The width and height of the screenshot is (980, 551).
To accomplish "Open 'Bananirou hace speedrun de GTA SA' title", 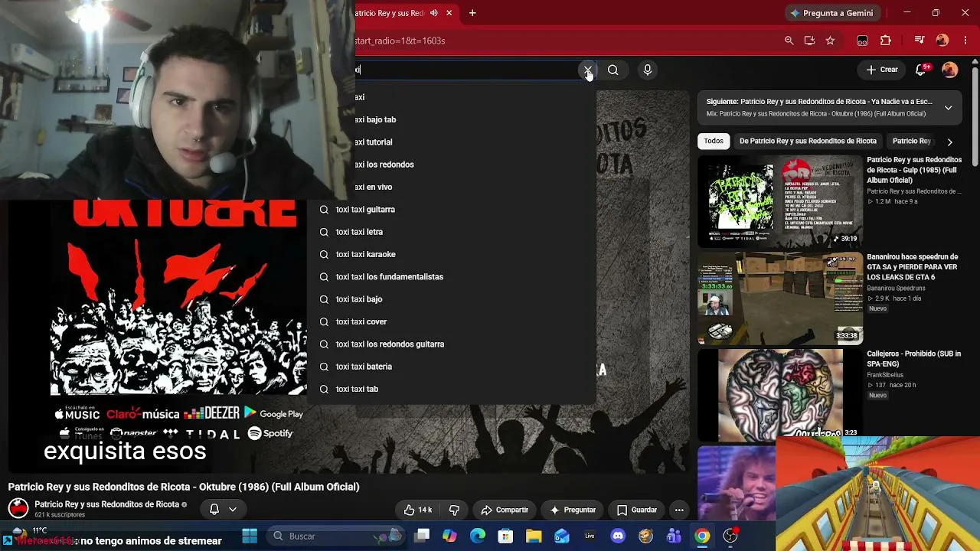I will click(913, 267).
